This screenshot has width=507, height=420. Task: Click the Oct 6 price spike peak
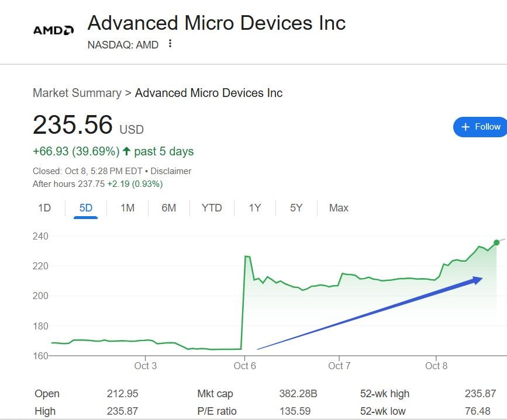pos(246,256)
